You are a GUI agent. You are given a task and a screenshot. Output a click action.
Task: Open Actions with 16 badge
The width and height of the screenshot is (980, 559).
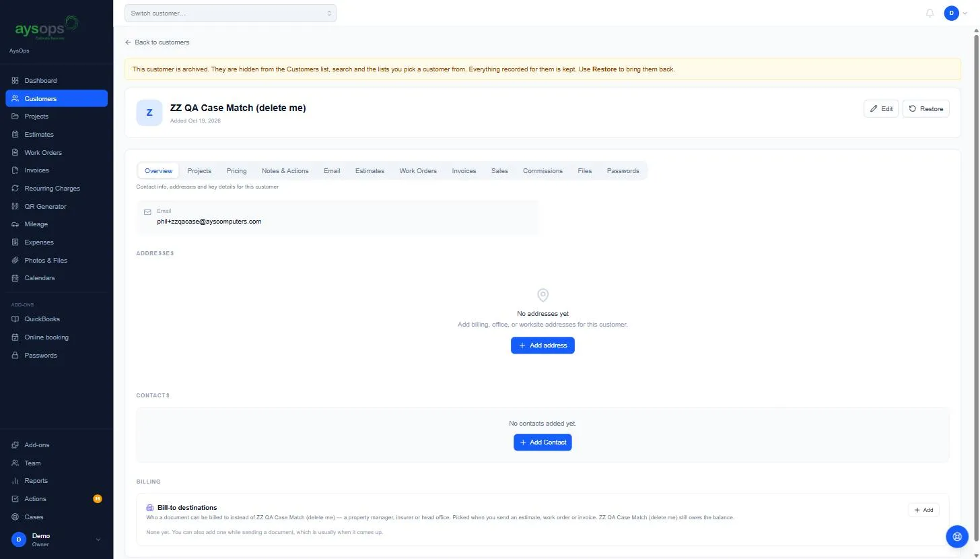click(57, 499)
